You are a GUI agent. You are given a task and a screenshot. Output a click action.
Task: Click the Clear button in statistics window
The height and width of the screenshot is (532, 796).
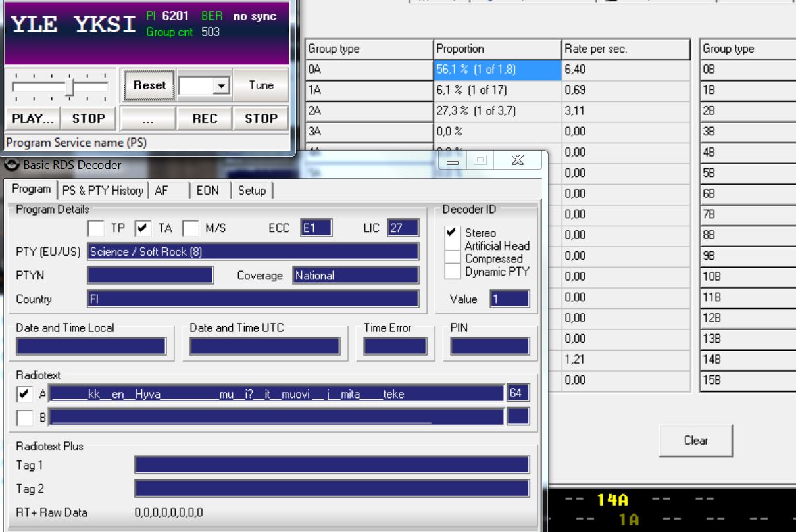click(696, 441)
